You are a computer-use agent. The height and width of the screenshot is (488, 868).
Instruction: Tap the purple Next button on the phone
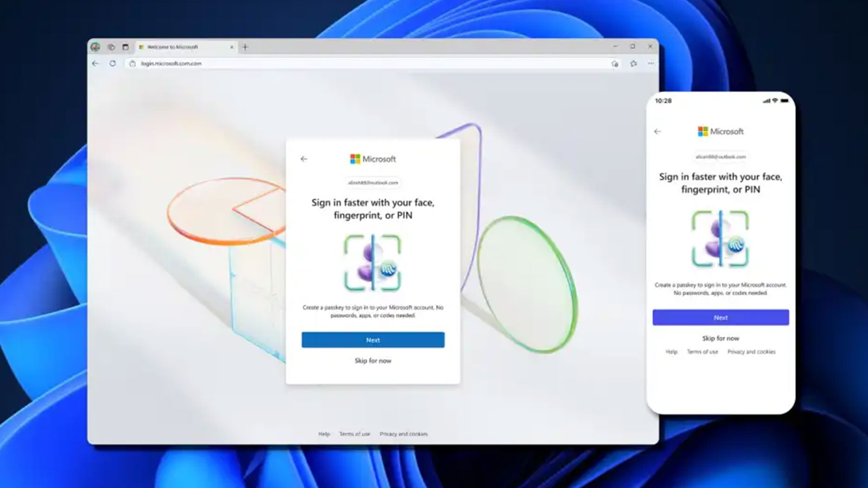coord(721,318)
